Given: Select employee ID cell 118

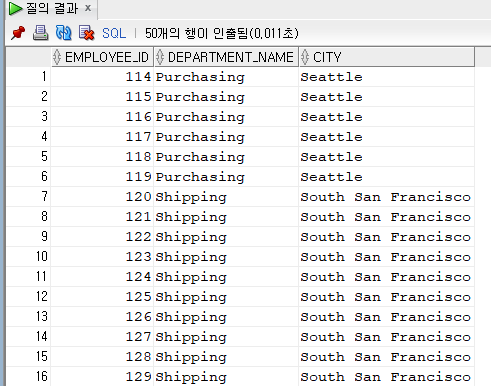Looking at the screenshot, I should [x=102, y=157].
